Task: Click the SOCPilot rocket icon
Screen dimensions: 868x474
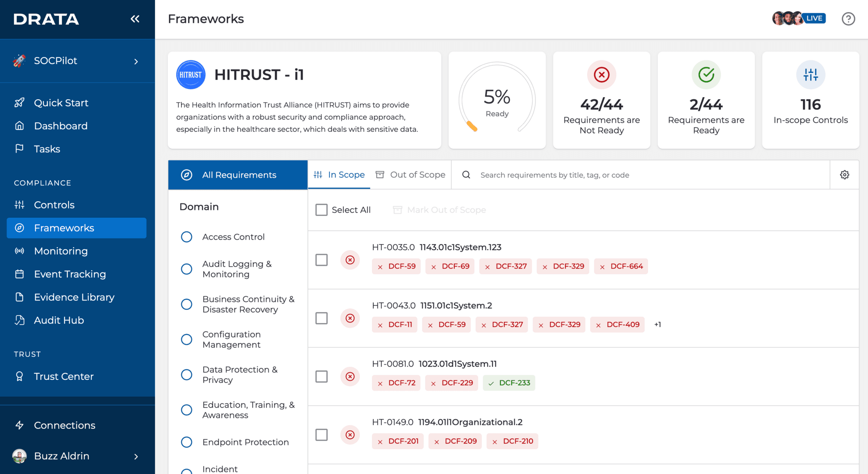Action: (x=19, y=61)
